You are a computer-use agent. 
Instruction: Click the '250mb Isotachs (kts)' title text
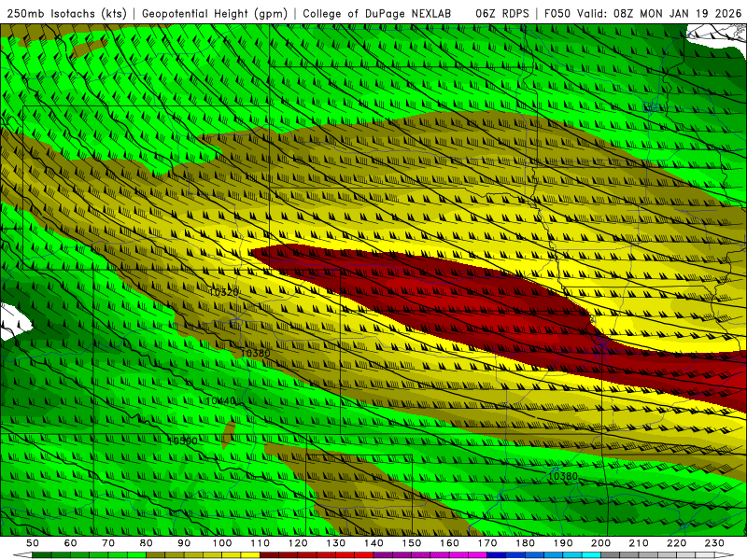coord(67,14)
